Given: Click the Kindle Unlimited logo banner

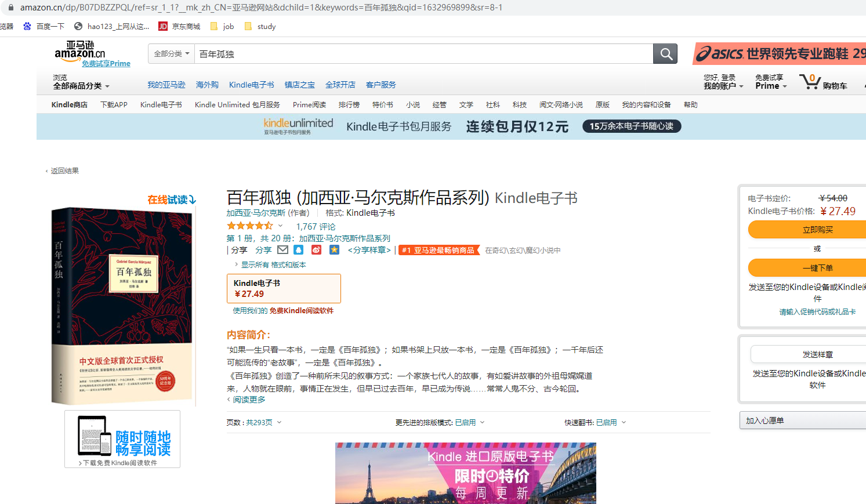Looking at the screenshot, I should (298, 126).
